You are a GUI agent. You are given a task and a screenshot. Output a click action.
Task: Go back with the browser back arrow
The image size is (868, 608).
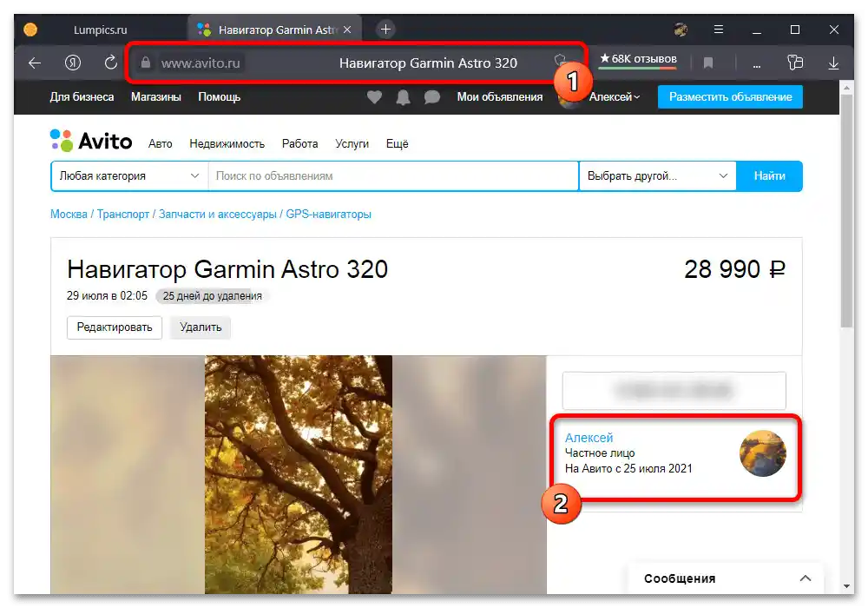coord(35,63)
